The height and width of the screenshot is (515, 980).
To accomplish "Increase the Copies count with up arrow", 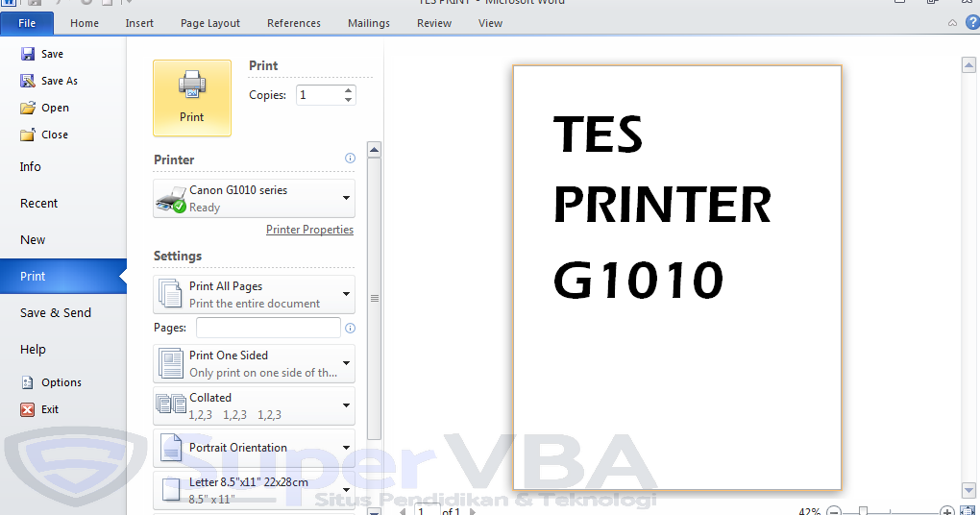I will [x=348, y=90].
